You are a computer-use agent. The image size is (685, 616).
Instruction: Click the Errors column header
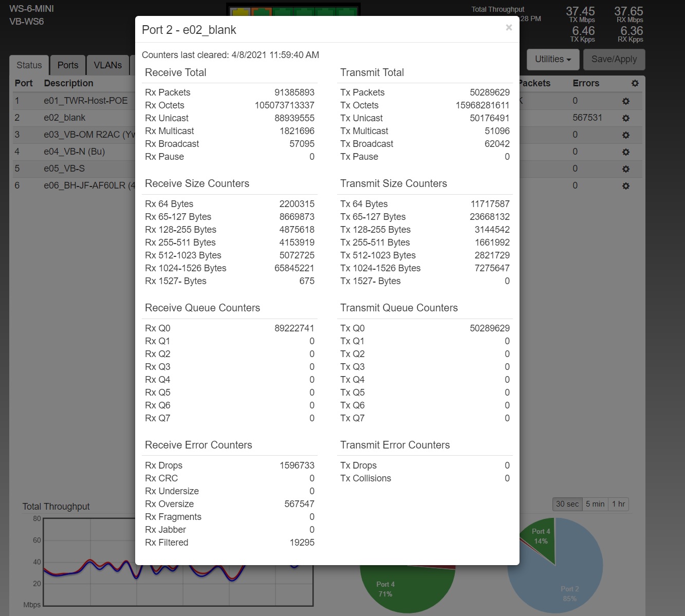[x=586, y=83]
